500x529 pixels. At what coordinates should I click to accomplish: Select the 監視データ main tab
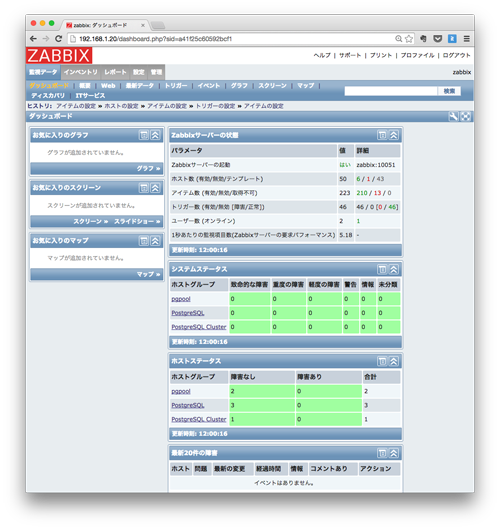click(43, 72)
